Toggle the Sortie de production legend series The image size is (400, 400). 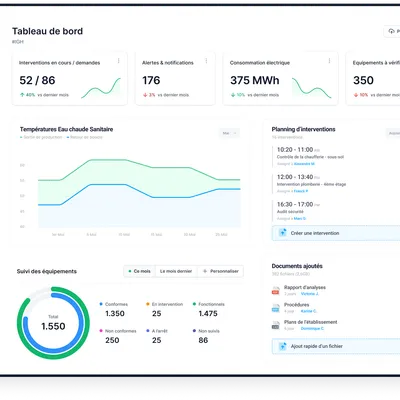click(x=41, y=137)
